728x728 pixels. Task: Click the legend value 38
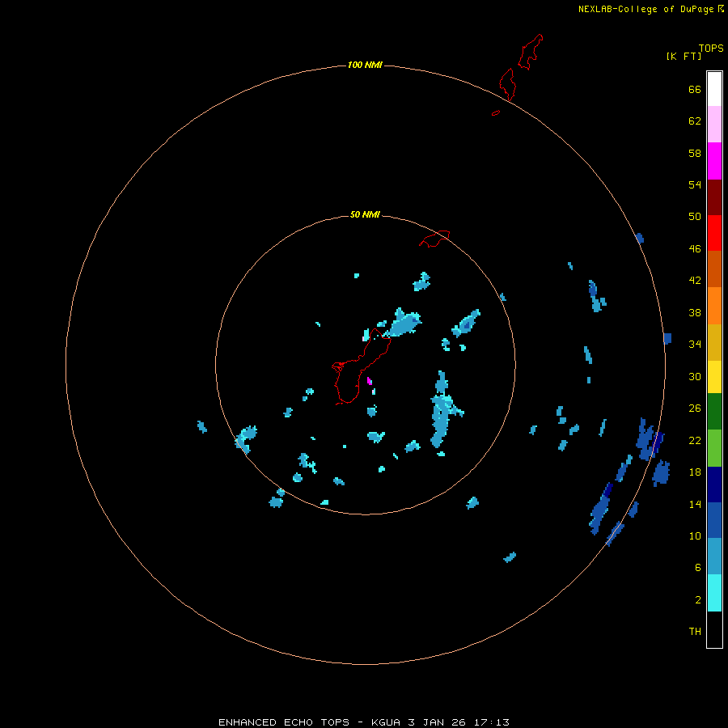coord(695,313)
